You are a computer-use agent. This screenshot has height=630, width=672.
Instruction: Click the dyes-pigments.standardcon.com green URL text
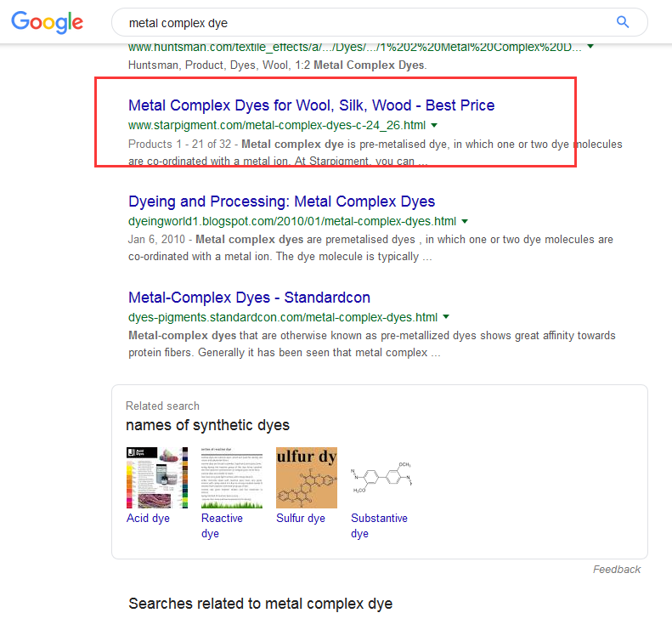point(283,317)
